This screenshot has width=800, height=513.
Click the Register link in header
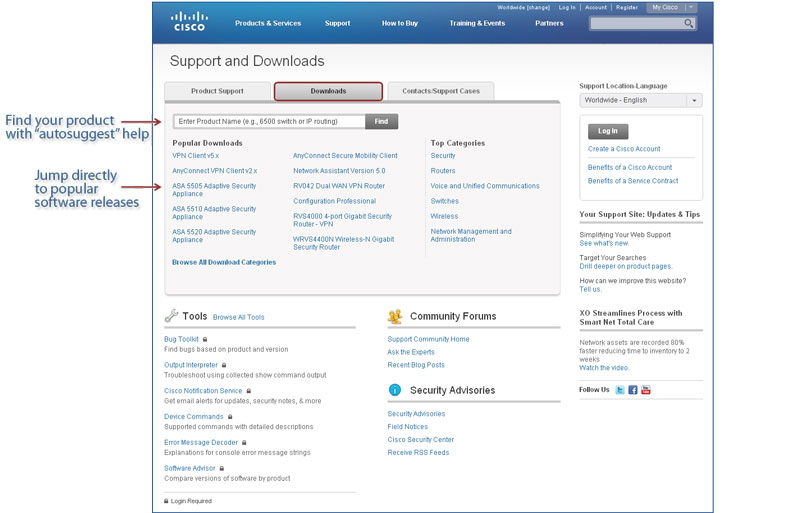point(627,7)
